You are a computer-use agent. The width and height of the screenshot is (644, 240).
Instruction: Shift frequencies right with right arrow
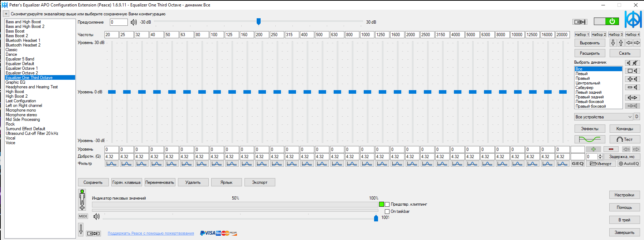coord(637,43)
